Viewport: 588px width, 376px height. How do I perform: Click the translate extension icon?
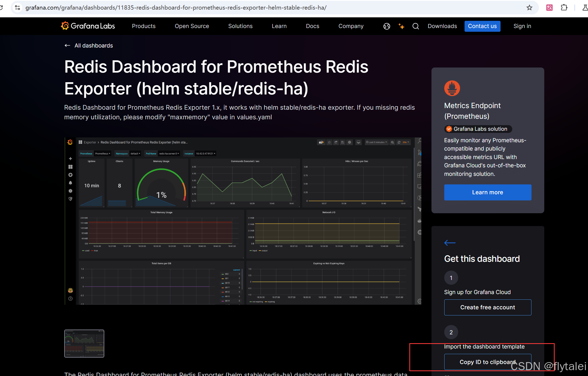click(x=549, y=7)
